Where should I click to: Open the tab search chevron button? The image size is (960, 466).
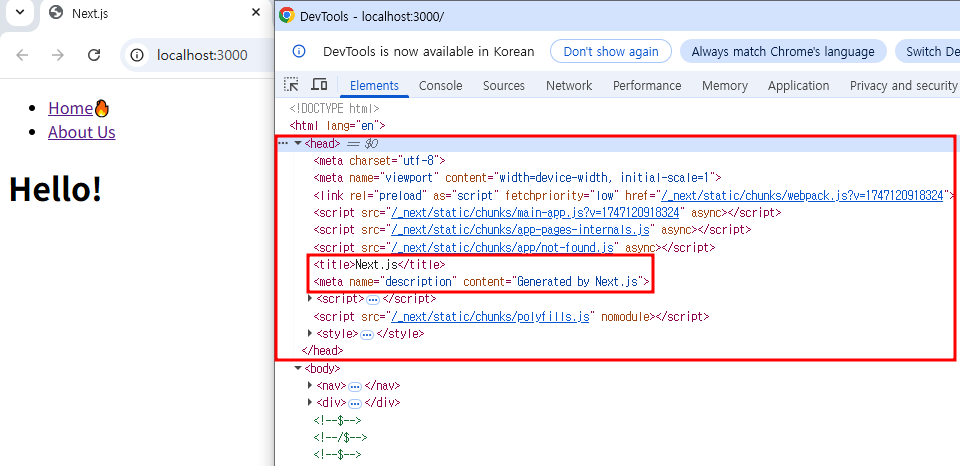[x=20, y=12]
